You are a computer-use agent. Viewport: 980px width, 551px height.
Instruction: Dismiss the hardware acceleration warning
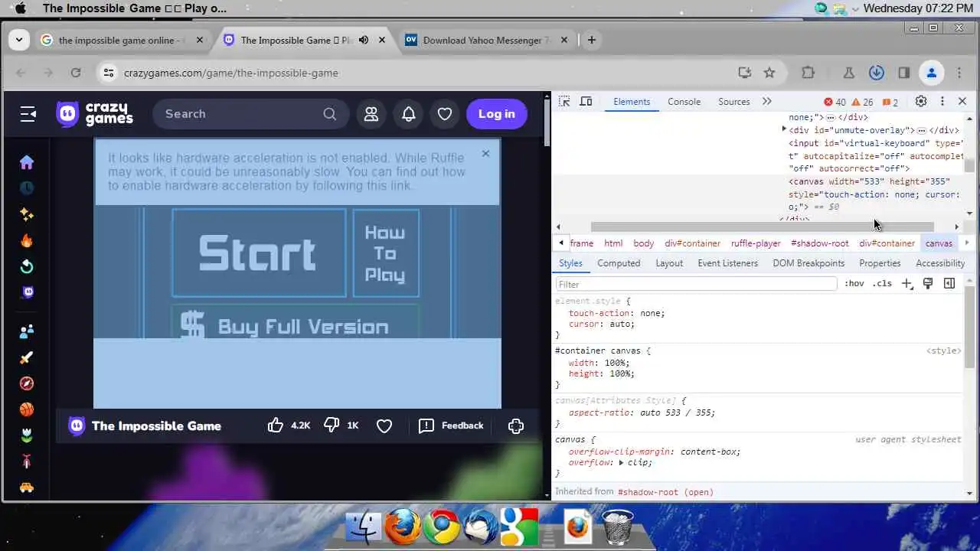pyautogui.click(x=485, y=154)
